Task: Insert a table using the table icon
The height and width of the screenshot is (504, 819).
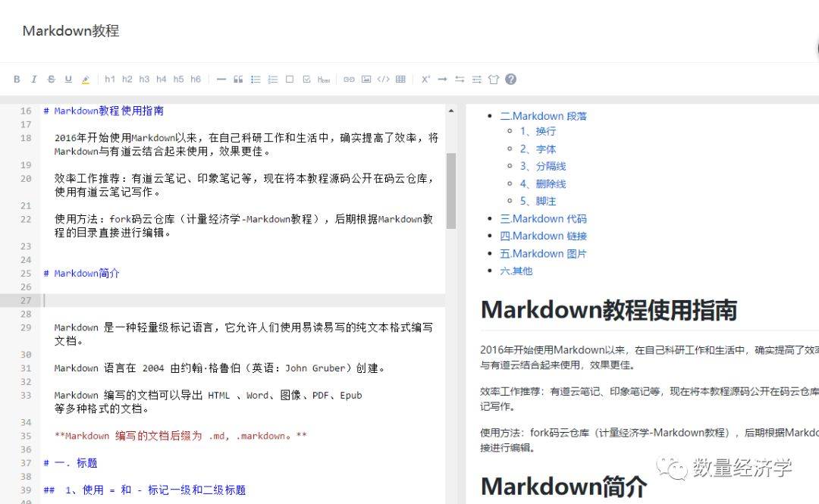Action: (x=401, y=79)
